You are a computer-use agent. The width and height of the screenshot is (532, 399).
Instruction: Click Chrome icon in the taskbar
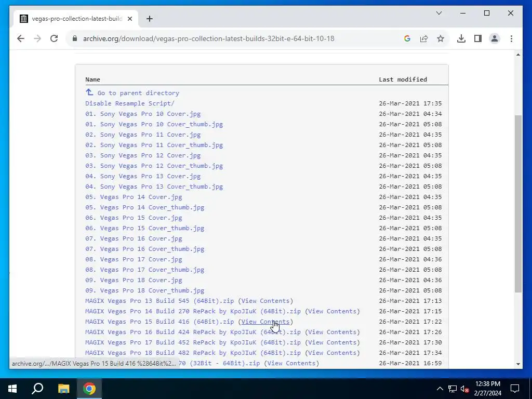point(89,389)
